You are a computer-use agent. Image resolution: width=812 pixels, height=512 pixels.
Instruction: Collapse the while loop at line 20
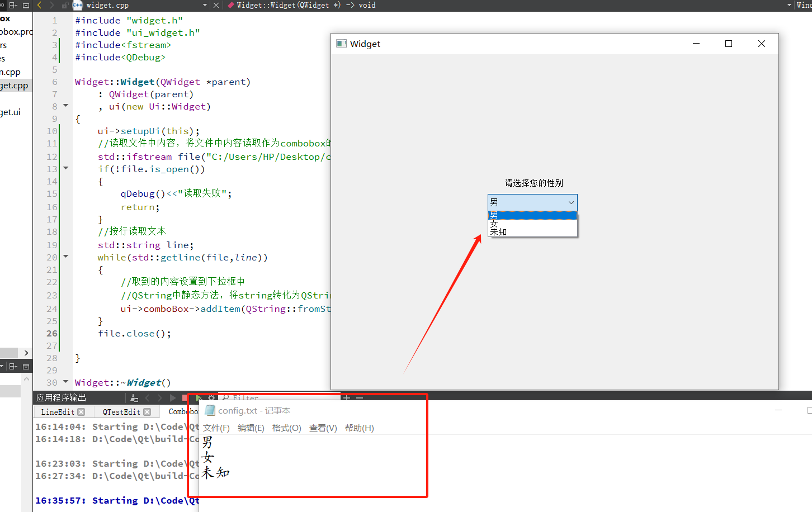65,257
